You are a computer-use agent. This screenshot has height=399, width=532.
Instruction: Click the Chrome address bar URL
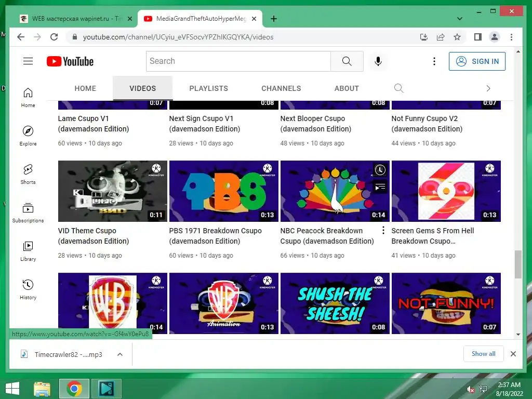tap(178, 37)
